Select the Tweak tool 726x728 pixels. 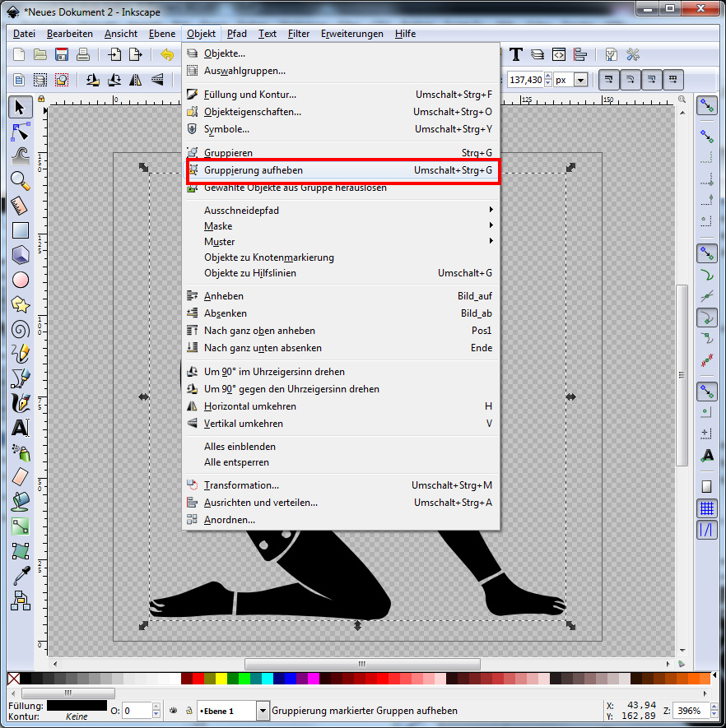click(20, 156)
